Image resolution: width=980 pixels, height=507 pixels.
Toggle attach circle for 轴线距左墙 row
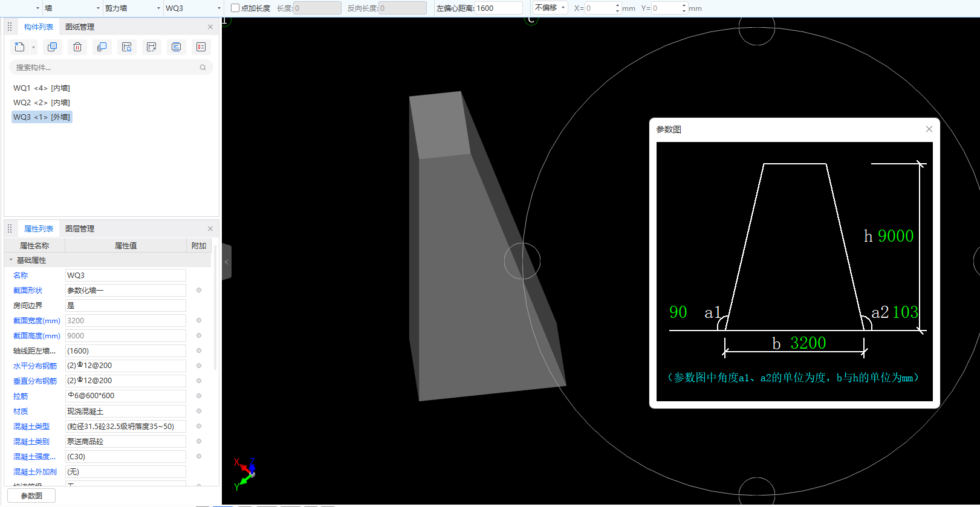[x=199, y=350]
